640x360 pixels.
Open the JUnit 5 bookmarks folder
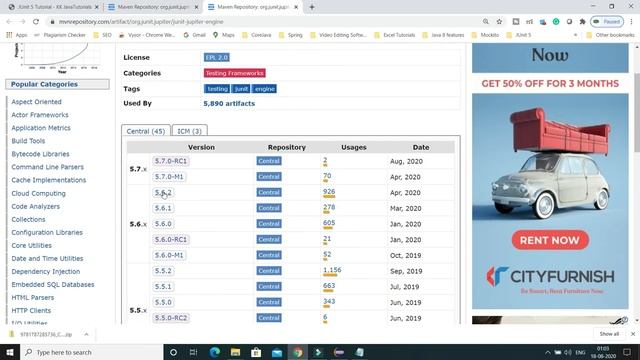[519, 35]
